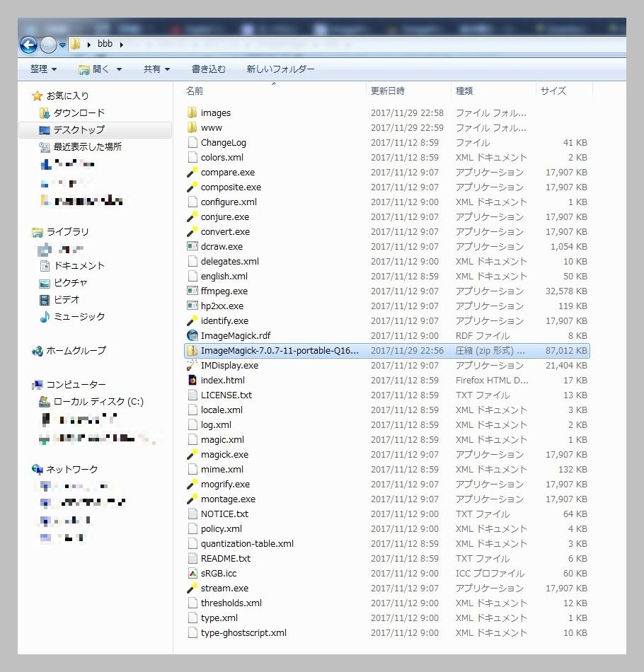Select コンピューター in navigation pane
The image size is (644, 672).
(x=76, y=384)
